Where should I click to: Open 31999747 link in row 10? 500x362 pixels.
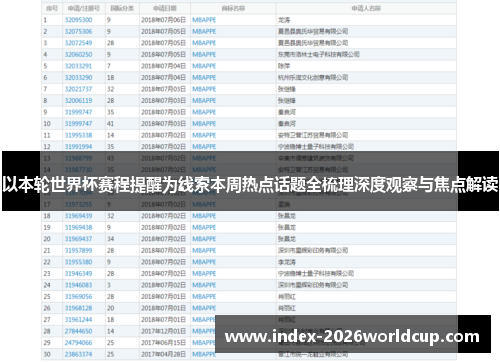78,124
